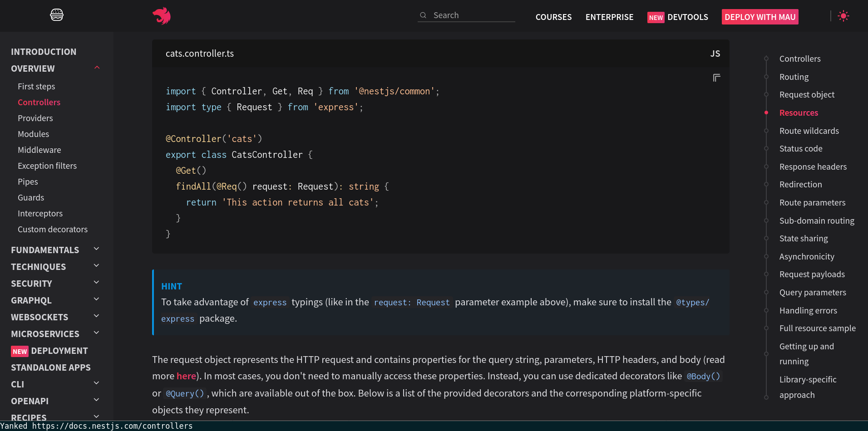Jump to Route parameters section
Viewport: 868px width, 431px height.
812,203
